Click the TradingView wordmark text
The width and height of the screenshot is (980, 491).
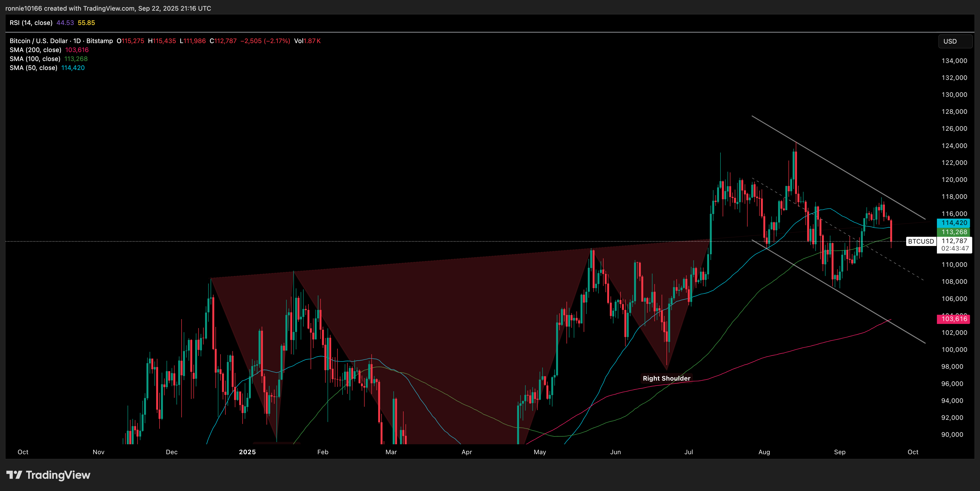[58, 475]
